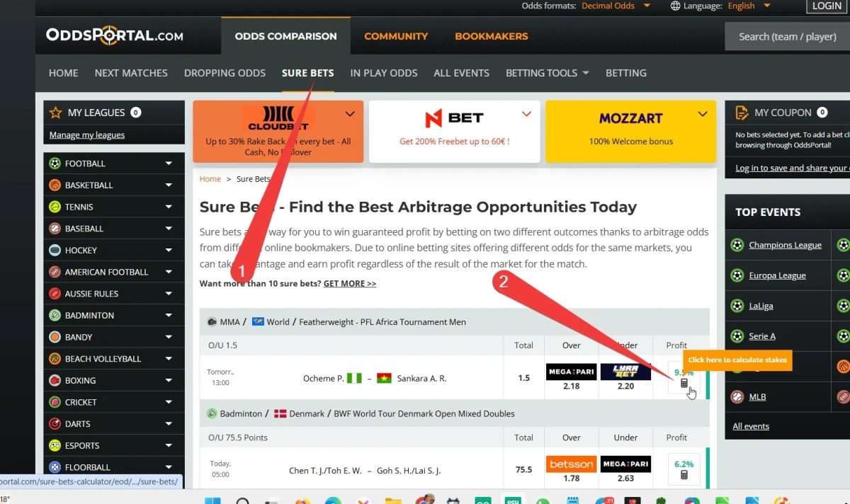Click the My Leagues star icon

tap(56, 113)
